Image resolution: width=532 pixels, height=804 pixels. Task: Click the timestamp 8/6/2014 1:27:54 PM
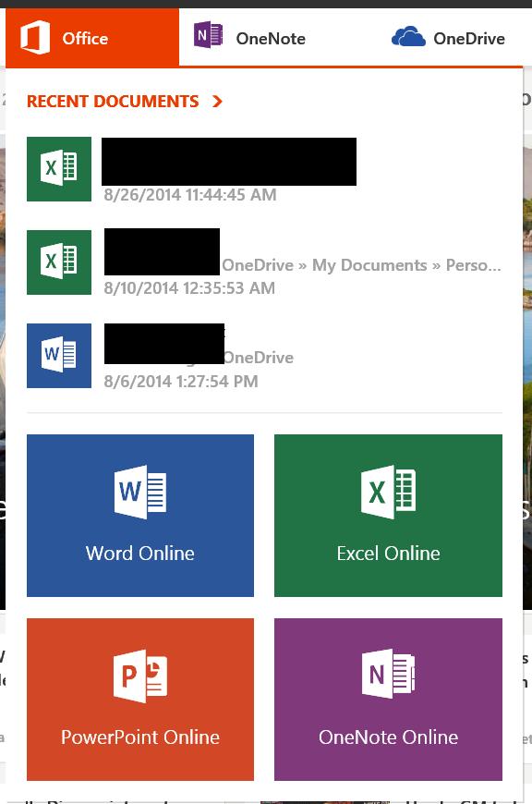181,382
